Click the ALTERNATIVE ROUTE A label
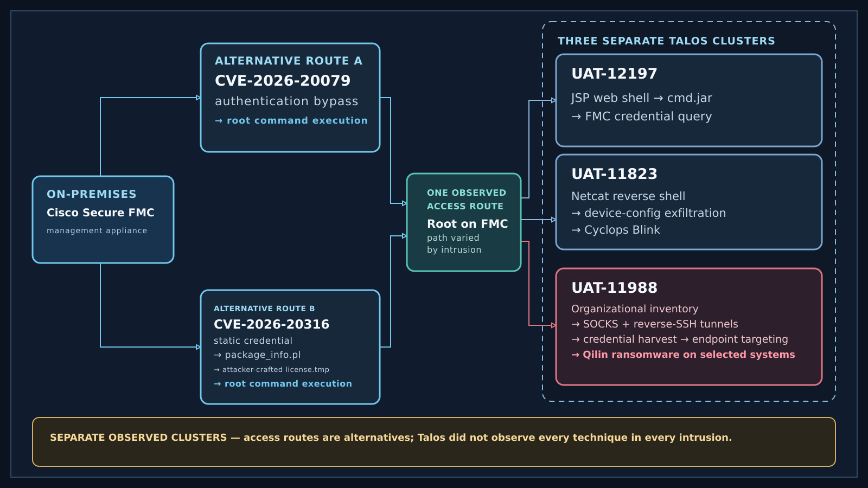The height and width of the screenshot is (488, 868). [289, 61]
